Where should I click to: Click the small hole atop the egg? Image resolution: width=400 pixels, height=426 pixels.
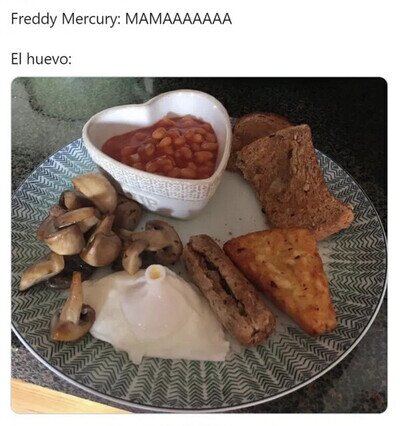(155, 272)
